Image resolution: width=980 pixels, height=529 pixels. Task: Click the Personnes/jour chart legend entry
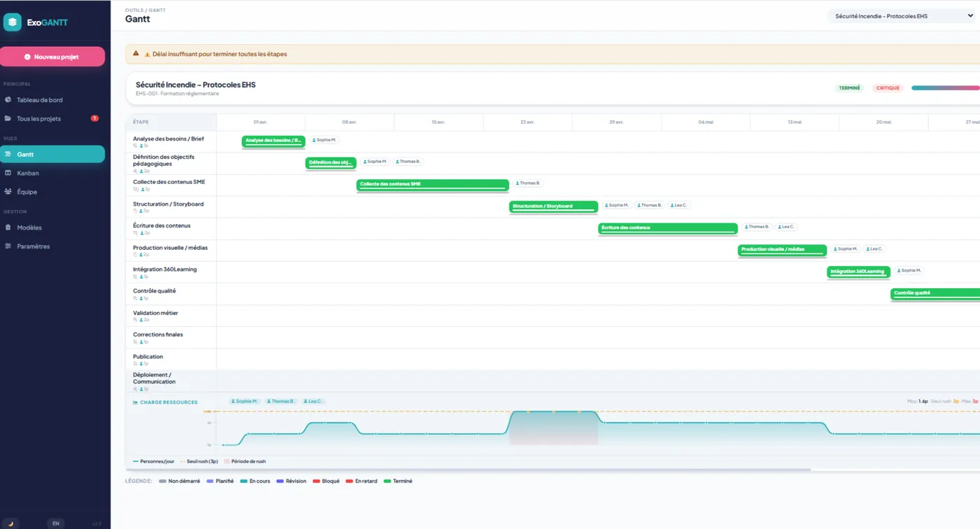(x=153, y=462)
